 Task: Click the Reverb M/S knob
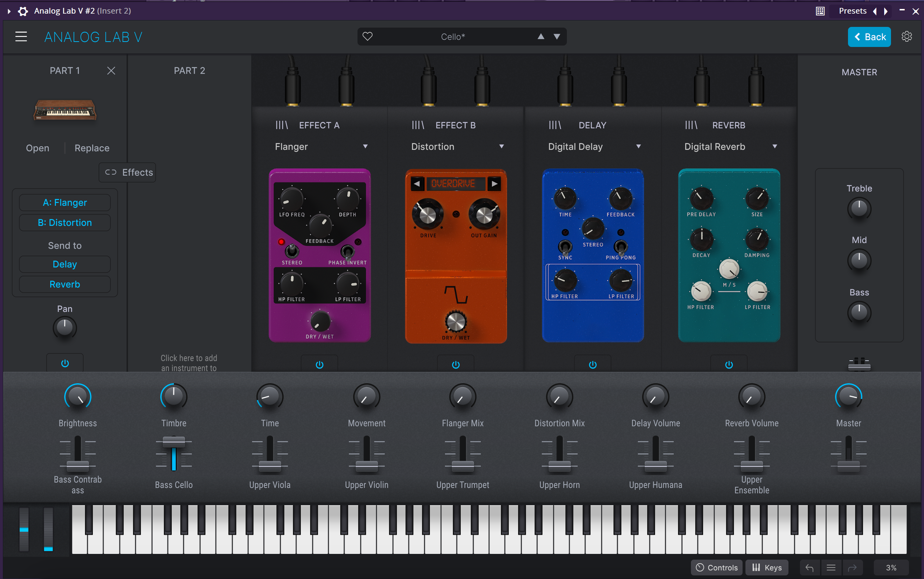pyautogui.click(x=729, y=269)
